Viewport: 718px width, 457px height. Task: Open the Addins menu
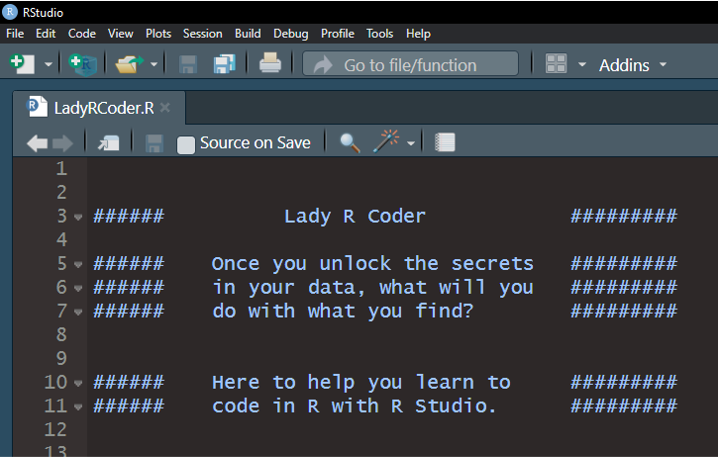[633, 65]
